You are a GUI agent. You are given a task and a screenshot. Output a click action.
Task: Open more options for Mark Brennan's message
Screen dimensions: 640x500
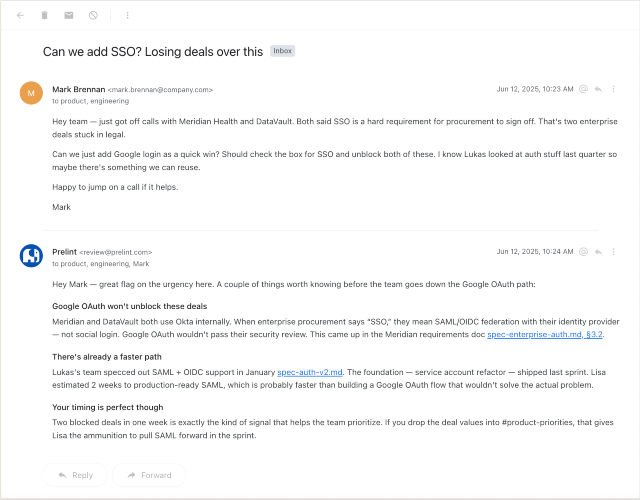click(x=614, y=89)
